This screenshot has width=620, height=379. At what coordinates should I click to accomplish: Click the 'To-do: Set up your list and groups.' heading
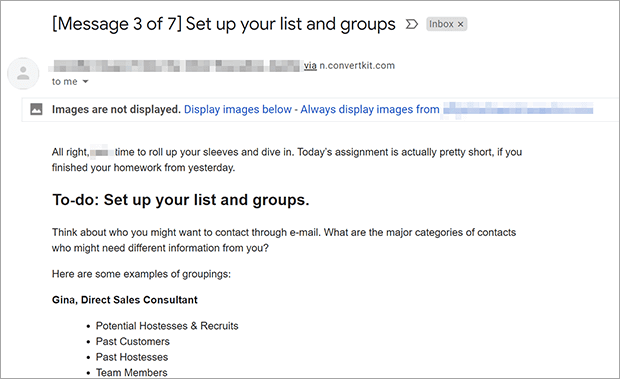181,200
